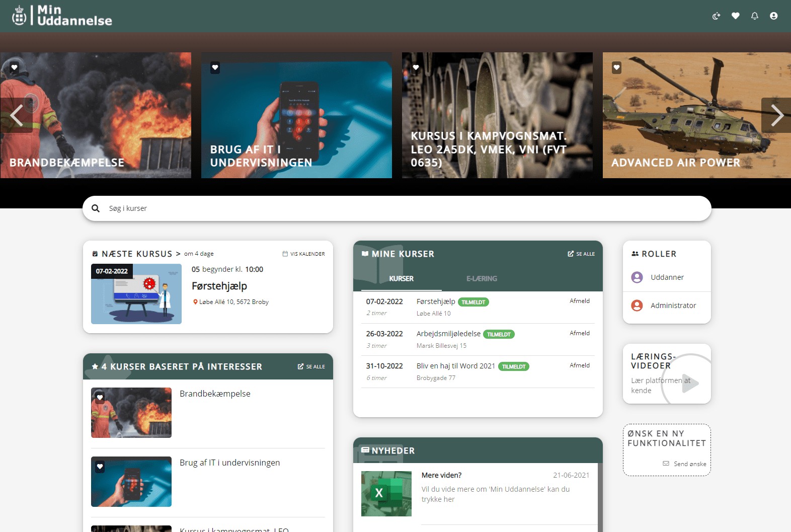Open the Min Uddannelse home logo
Screen dimensions: 791x532
(62, 16)
